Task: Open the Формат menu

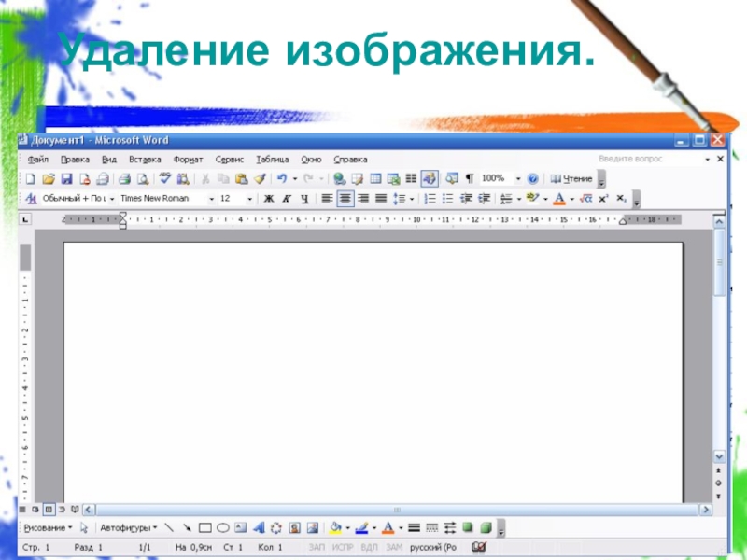Action: pyautogui.click(x=189, y=160)
